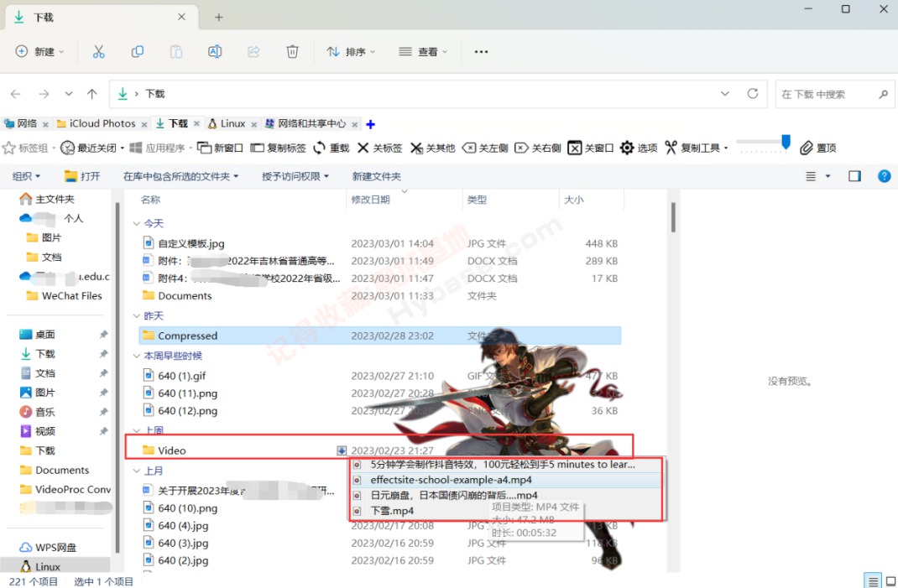The width and height of the screenshot is (898, 588).
Task: Open address bar history dropdown
Action: coord(725,93)
